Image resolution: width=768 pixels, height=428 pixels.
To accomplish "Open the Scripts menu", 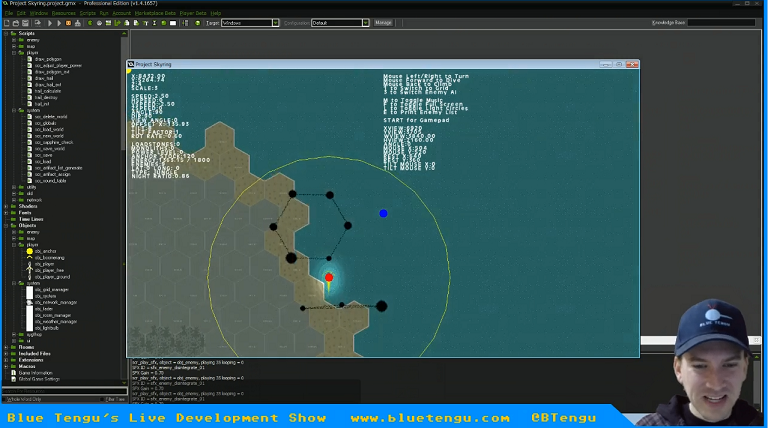I will pyautogui.click(x=88, y=13).
